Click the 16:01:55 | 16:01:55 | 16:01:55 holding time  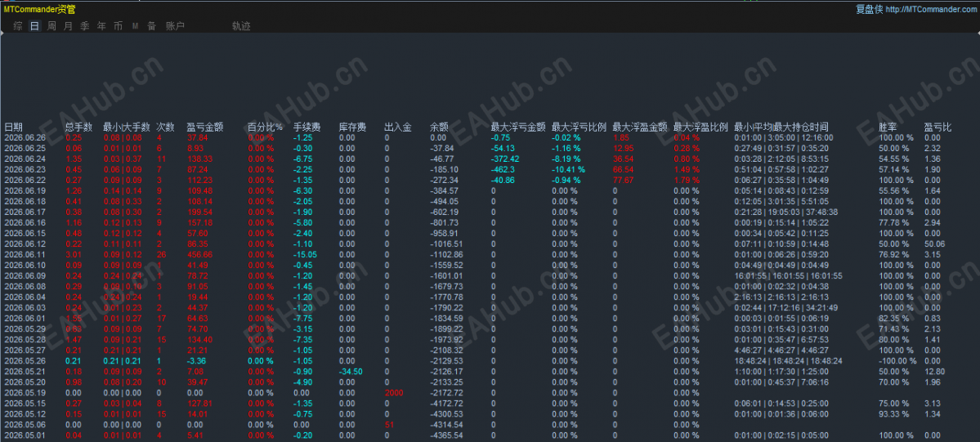click(788, 275)
